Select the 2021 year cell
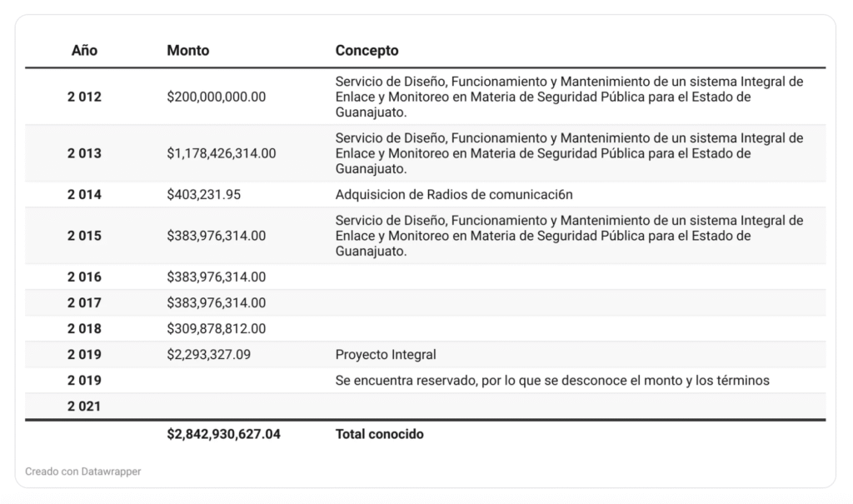853x504 pixels. (84, 407)
